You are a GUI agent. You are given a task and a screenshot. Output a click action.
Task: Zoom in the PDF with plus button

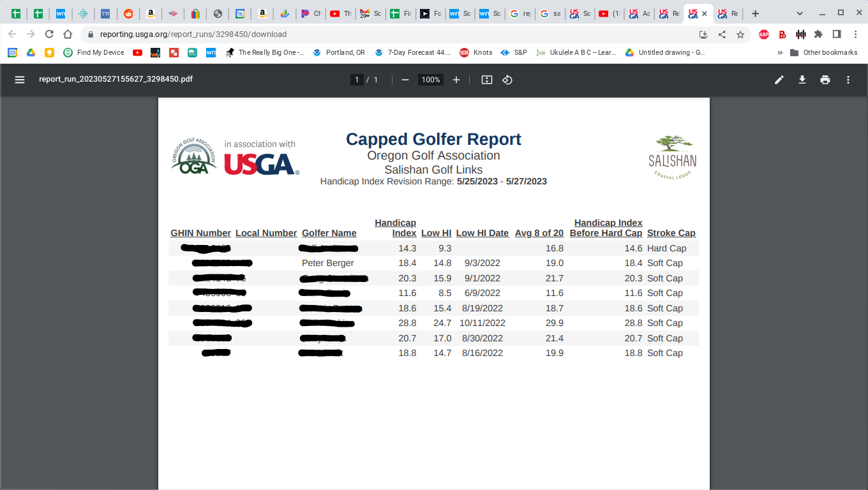point(456,80)
